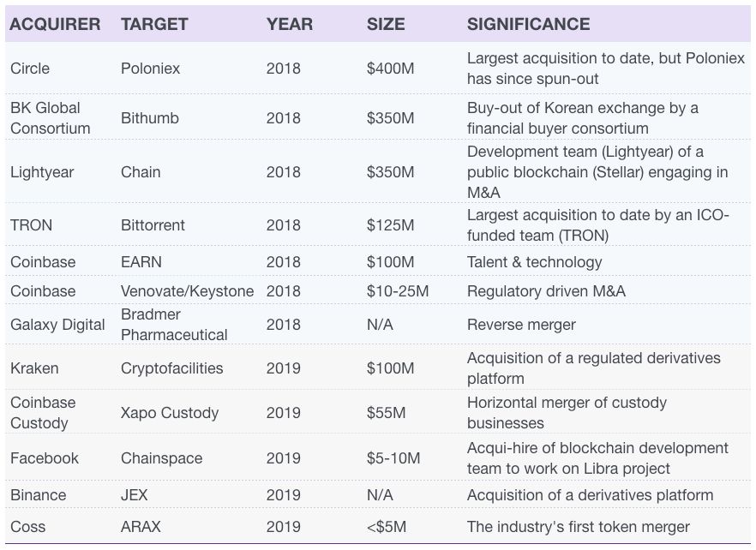Select the Bithumb target cell
This screenshot has height=550, width=756.
[x=150, y=118]
